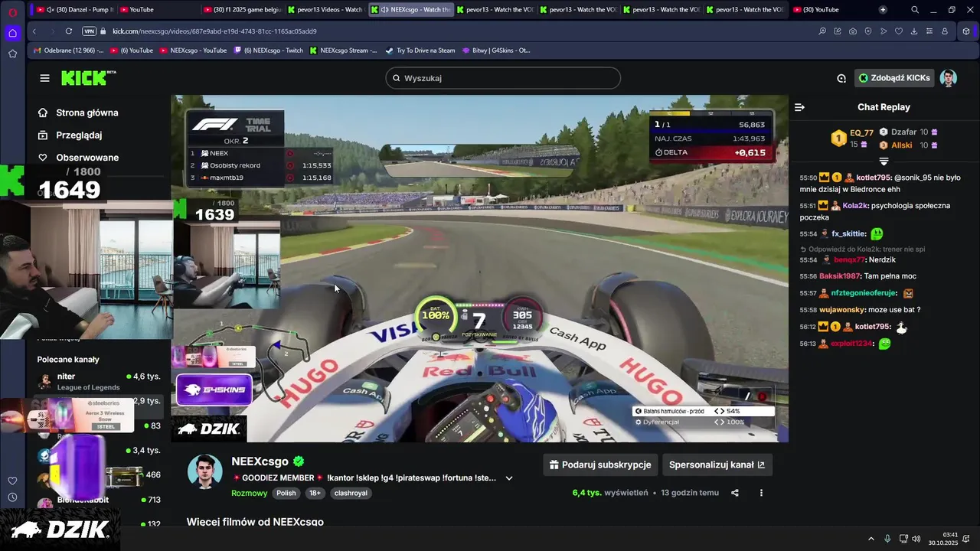Viewport: 980px width, 551px height.
Task: Open the user profile avatar menu
Action: pos(949,78)
